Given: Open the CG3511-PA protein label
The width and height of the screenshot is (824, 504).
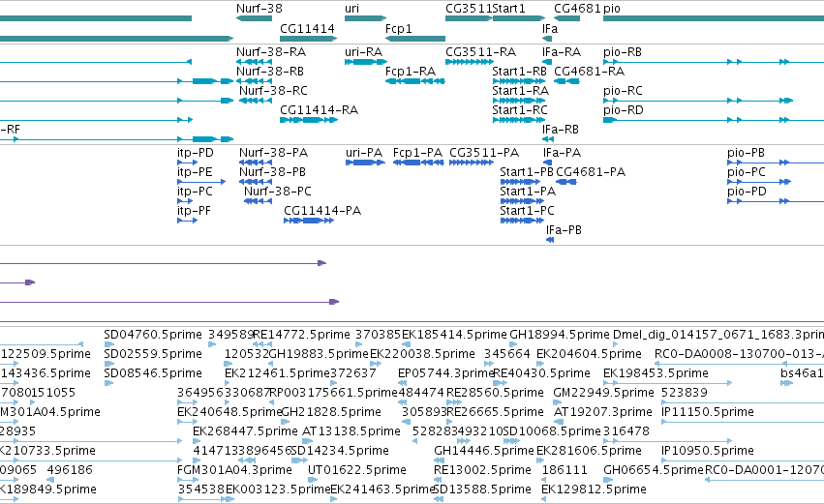Looking at the screenshot, I should point(484,153).
